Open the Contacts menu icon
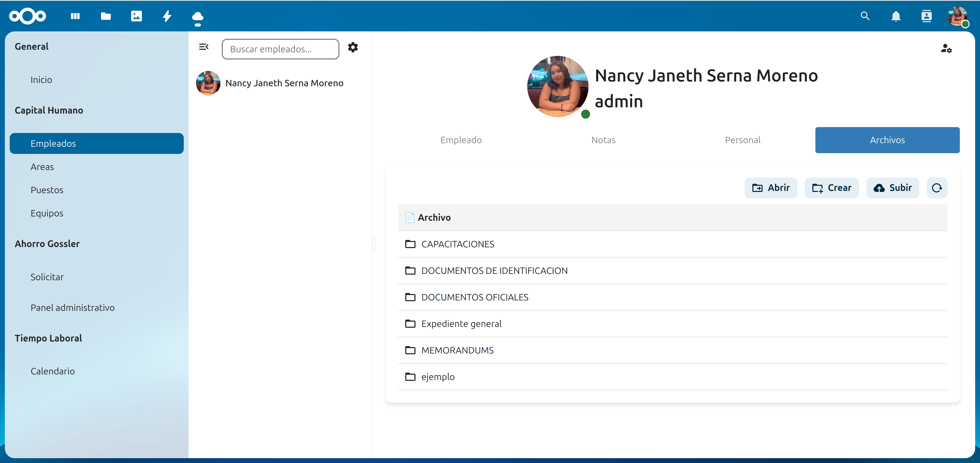The height and width of the screenshot is (463, 980). tap(926, 16)
